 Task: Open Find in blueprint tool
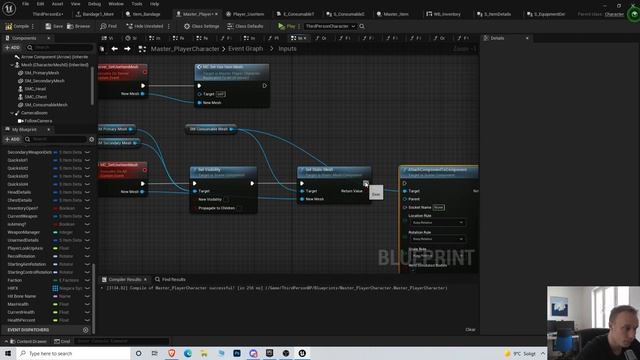click(103, 26)
